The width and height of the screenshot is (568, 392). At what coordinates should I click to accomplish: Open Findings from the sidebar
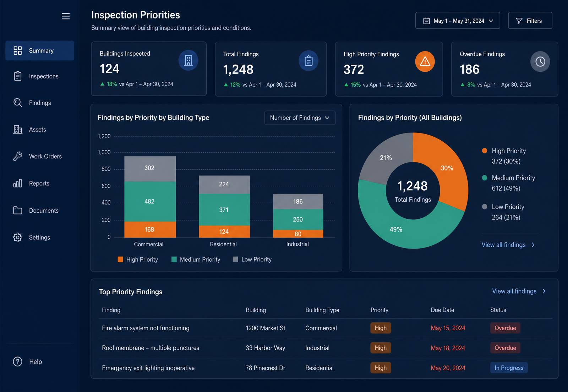(40, 103)
